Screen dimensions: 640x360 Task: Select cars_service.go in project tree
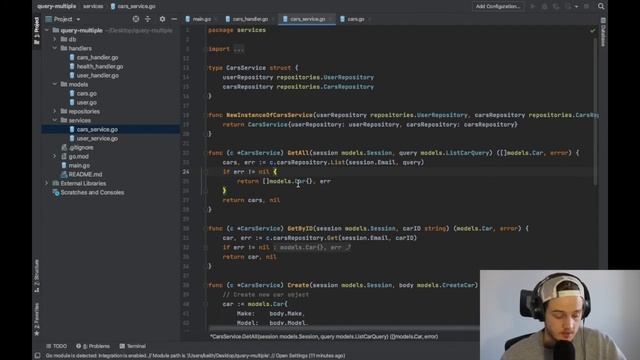pyautogui.click(x=97, y=129)
